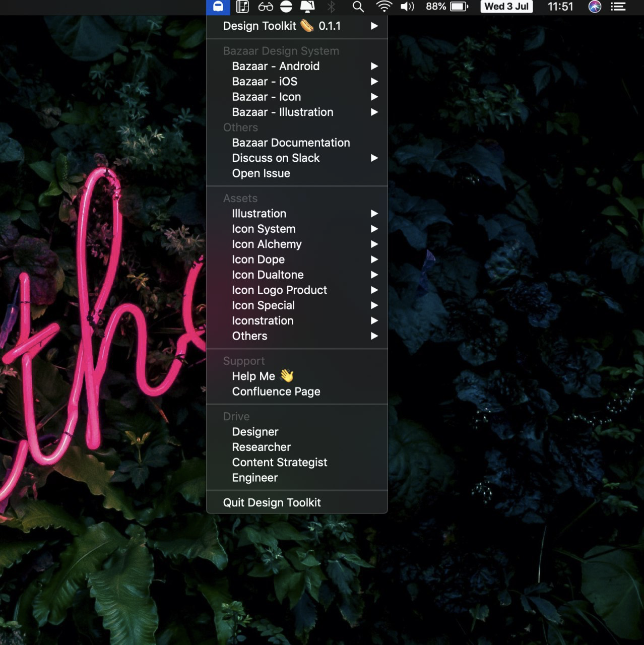The width and height of the screenshot is (644, 645).
Task: Open the Designer drive
Action: [x=297, y=432]
